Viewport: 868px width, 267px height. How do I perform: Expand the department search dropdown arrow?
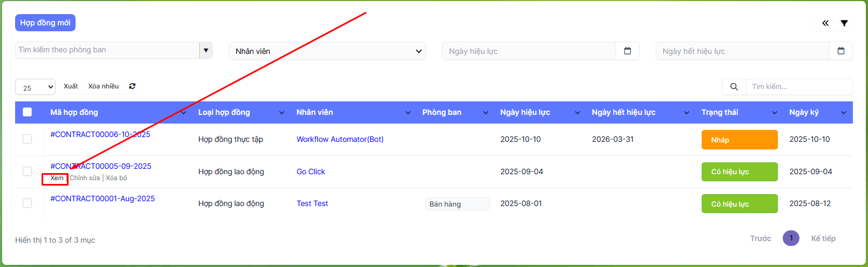tap(206, 50)
